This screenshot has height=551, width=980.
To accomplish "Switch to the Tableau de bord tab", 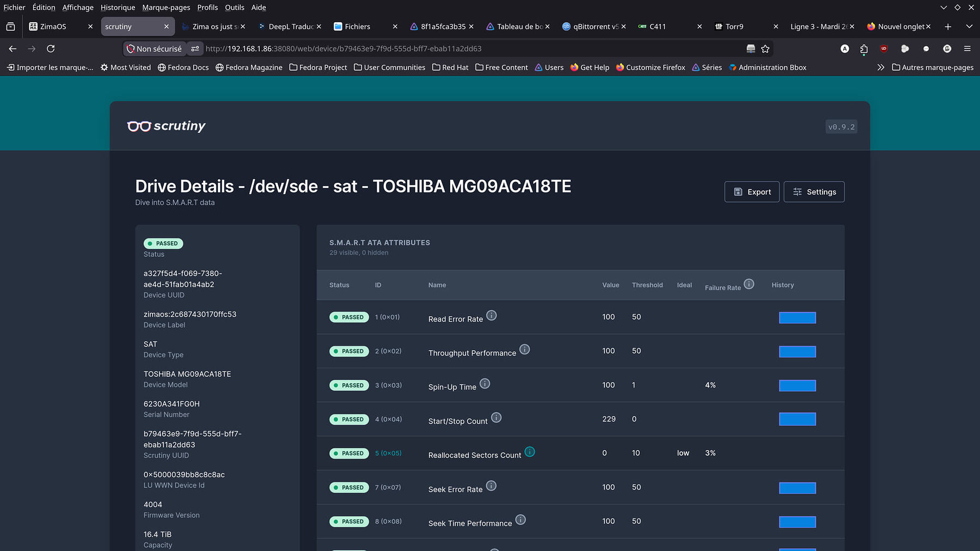I will click(x=517, y=26).
